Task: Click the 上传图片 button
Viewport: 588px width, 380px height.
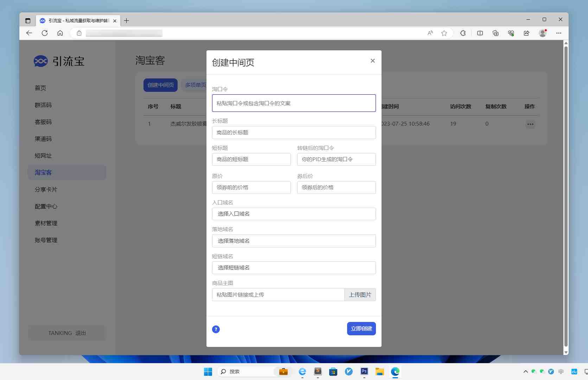Action: (360, 295)
